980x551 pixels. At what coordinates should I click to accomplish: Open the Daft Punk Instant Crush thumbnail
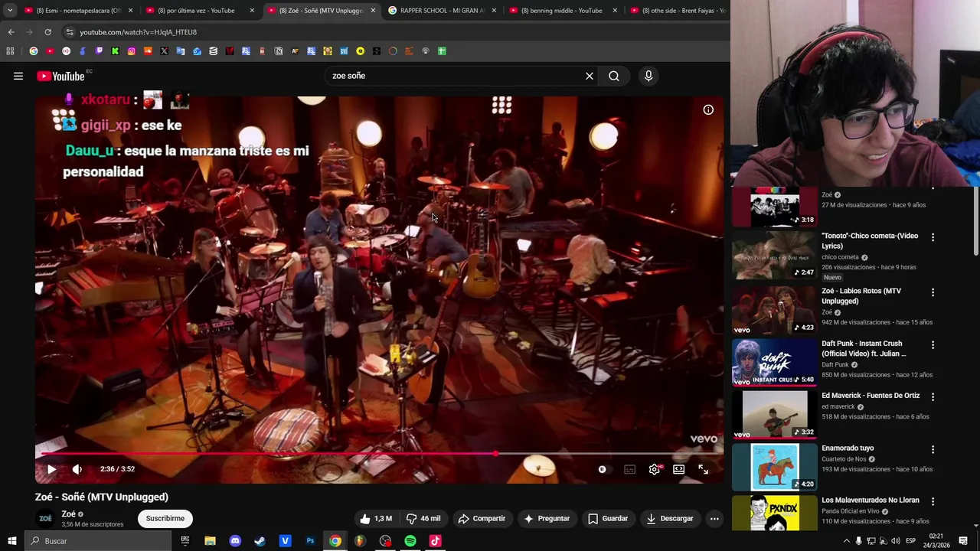point(774,363)
